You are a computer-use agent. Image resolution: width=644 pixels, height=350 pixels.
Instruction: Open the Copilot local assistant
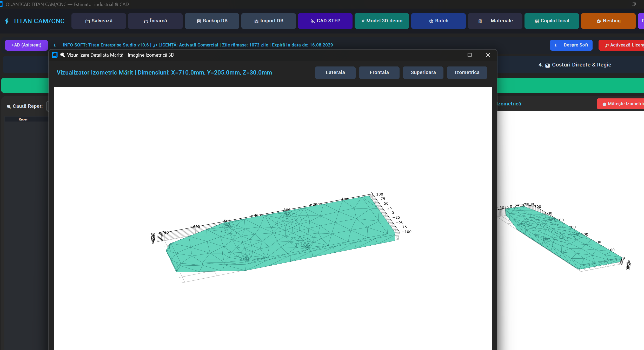point(552,21)
